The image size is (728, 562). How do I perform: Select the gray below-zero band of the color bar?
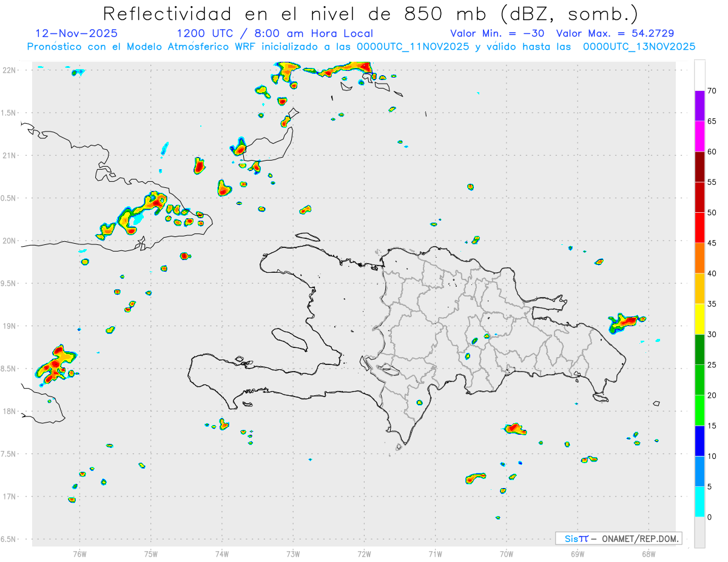click(x=699, y=532)
